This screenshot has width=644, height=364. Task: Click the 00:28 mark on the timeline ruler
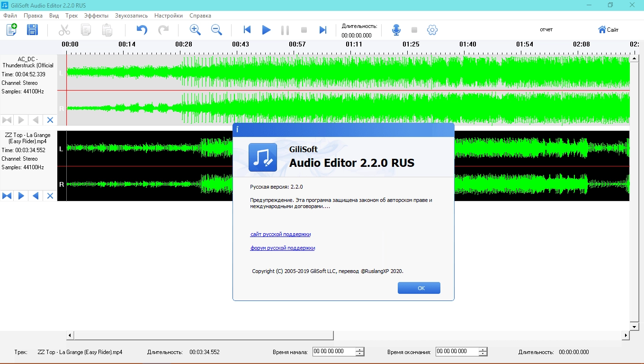coord(184,44)
